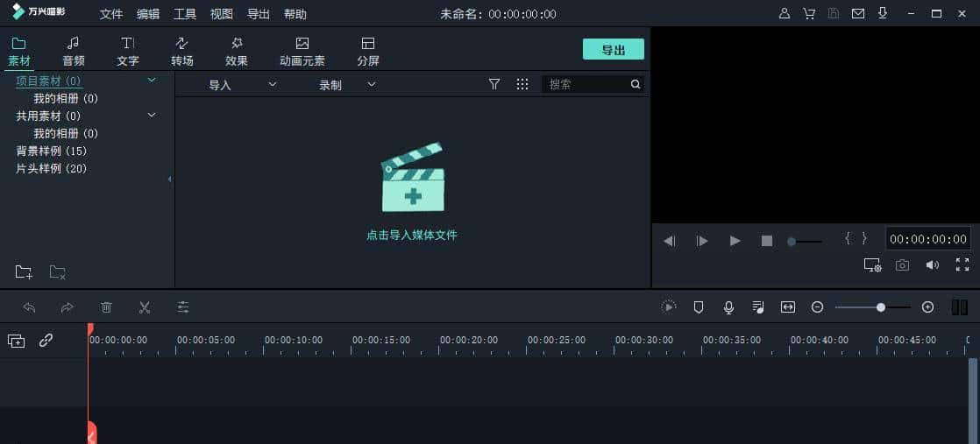Record voiceover with microphone icon
The width and height of the screenshot is (980, 444).
728,307
